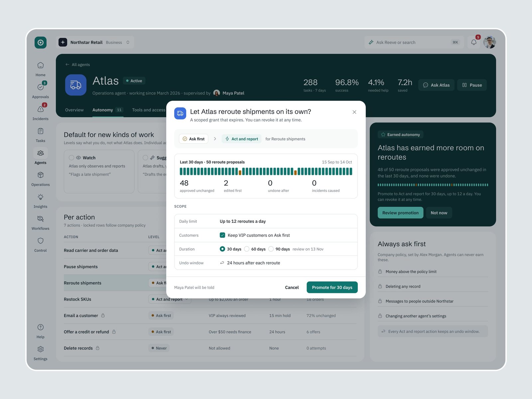Click the dialog's truck header icon

pos(180,113)
